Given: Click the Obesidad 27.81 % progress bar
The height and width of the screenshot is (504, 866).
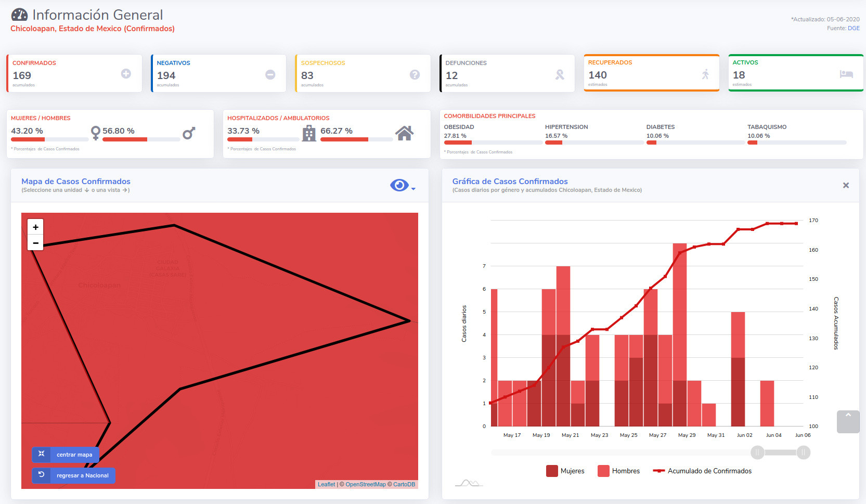Looking at the screenshot, I should pyautogui.click(x=493, y=143).
